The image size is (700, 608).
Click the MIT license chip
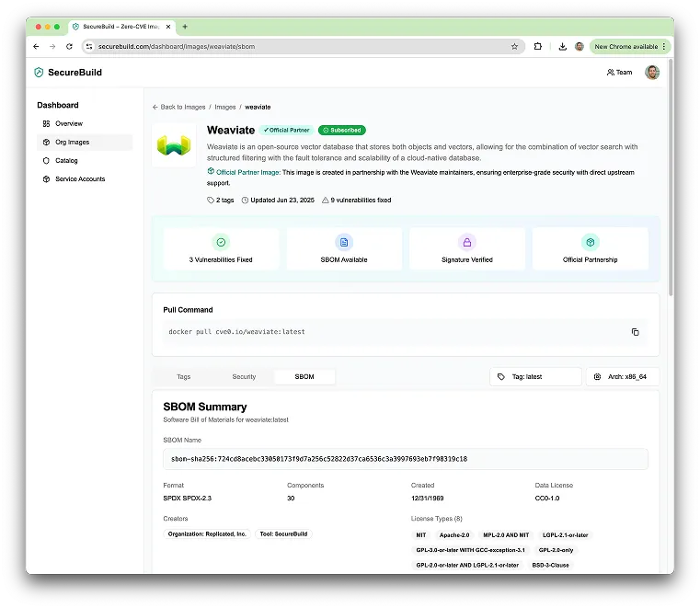(x=421, y=534)
